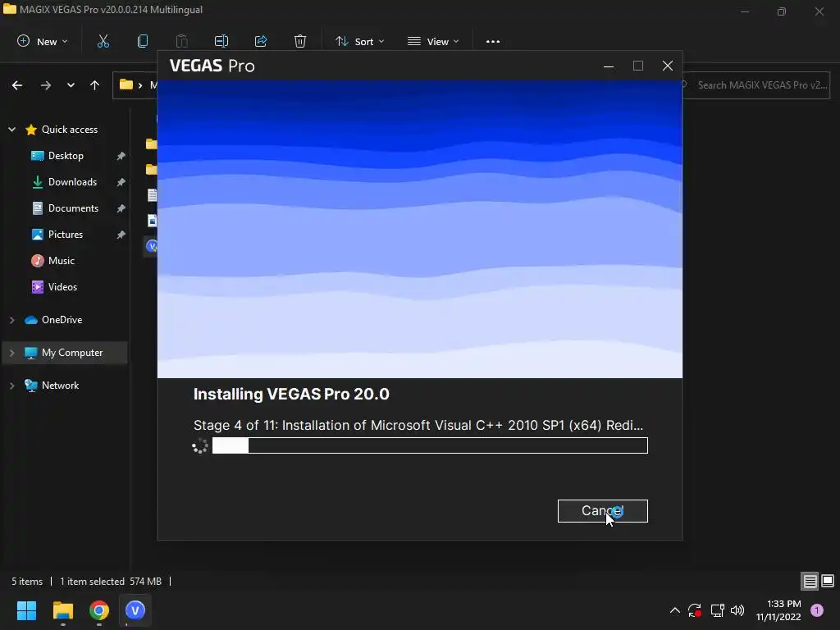This screenshot has width=840, height=630.
Task: Select Network in the sidebar
Action: pyautogui.click(x=60, y=386)
